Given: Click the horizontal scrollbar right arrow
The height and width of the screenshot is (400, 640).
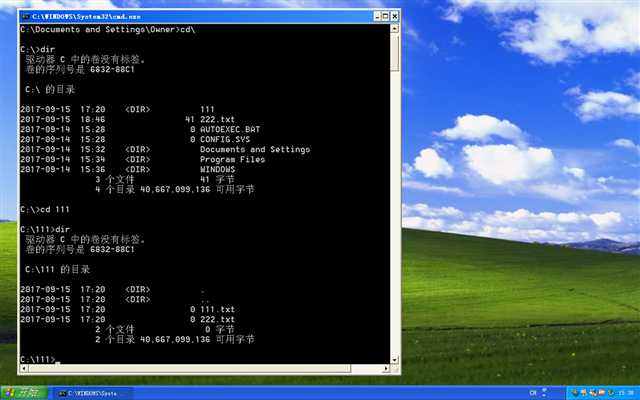Looking at the screenshot, I should (386, 369).
